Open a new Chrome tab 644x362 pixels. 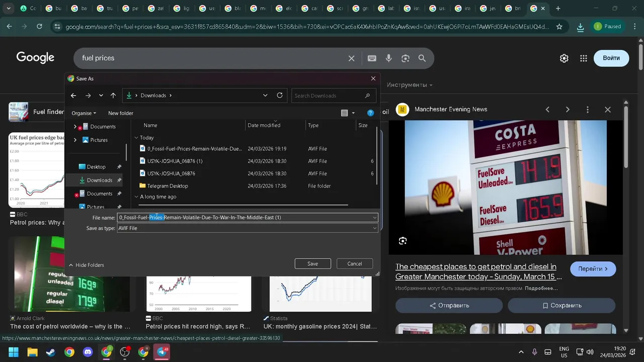pyautogui.click(x=558, y=9)
